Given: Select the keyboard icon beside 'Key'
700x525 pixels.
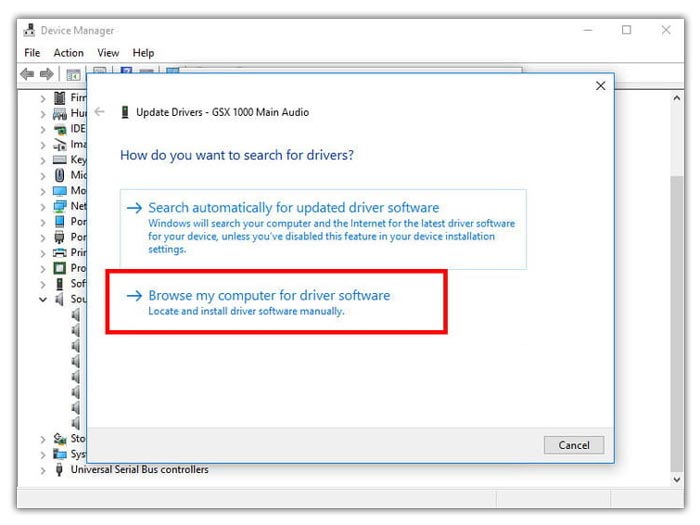Looking at the screenshot, I should coord(59,160).
